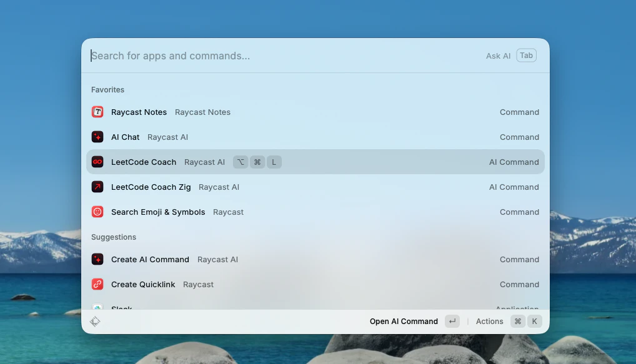Open the Actions menu

point(490,322)
